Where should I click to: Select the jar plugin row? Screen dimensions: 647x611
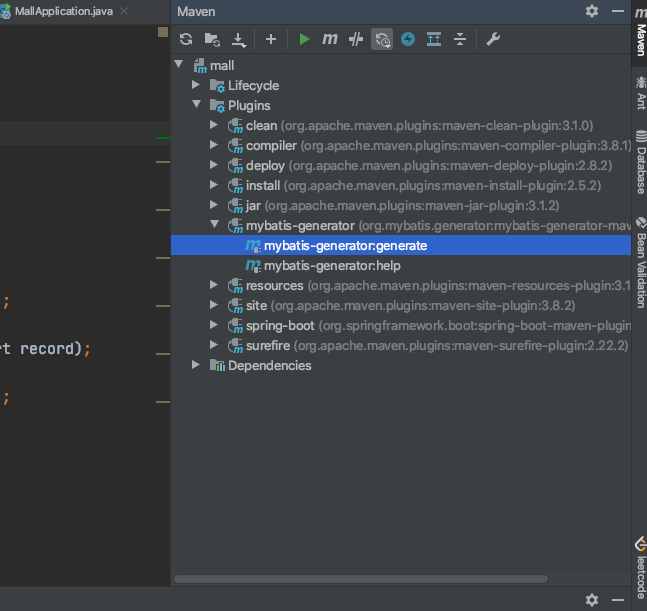pyautogui.click(x=401, y=205)
